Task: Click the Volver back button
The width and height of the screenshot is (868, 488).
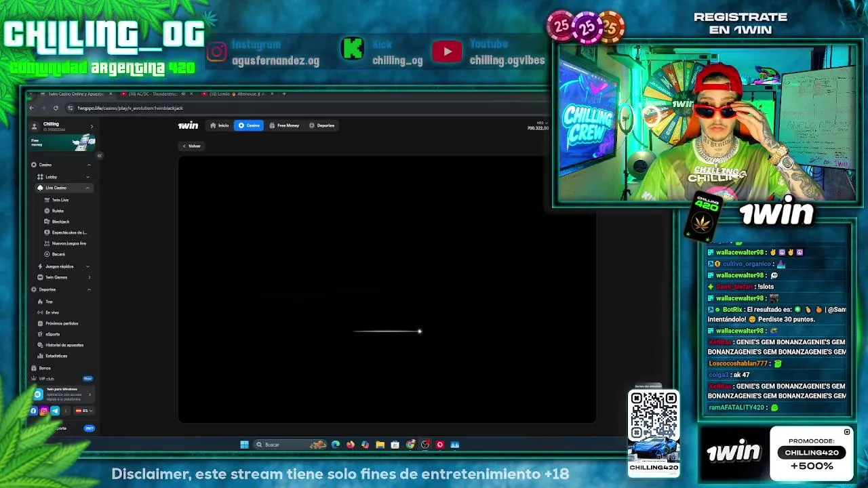Action: pos(192,146)
